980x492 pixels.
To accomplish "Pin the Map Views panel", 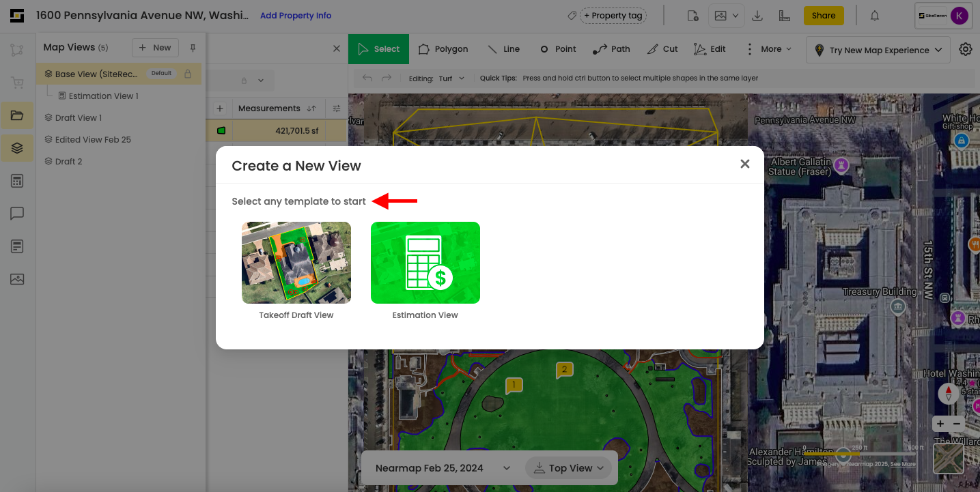I will click(x=193, y=48).
